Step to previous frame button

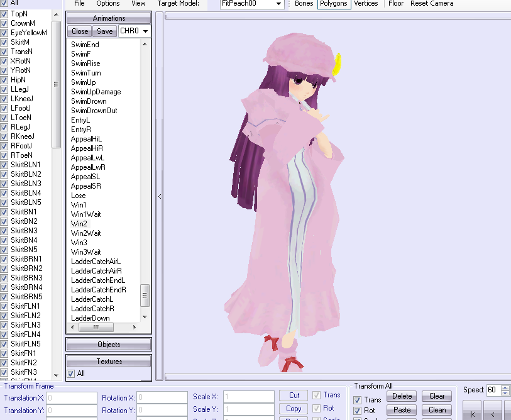(x=493, y=412)
